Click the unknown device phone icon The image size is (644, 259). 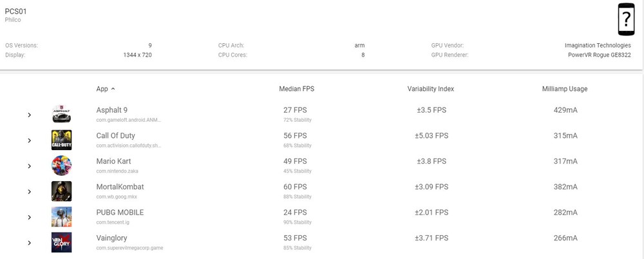[625, 19]
